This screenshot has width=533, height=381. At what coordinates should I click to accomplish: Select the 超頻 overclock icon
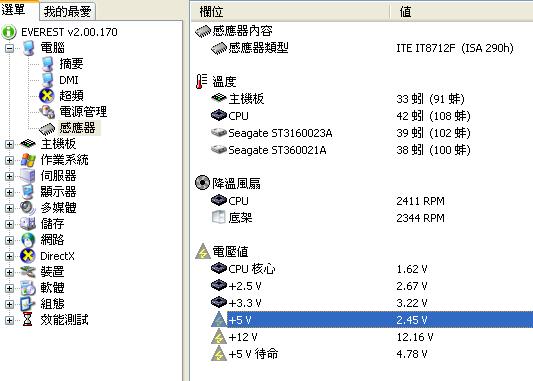[x=47, y=96]
